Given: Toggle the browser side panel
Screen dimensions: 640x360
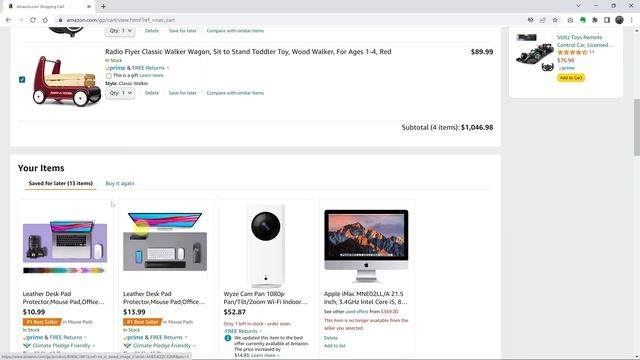Looking at the screenshot, I should tap(607, 20).
